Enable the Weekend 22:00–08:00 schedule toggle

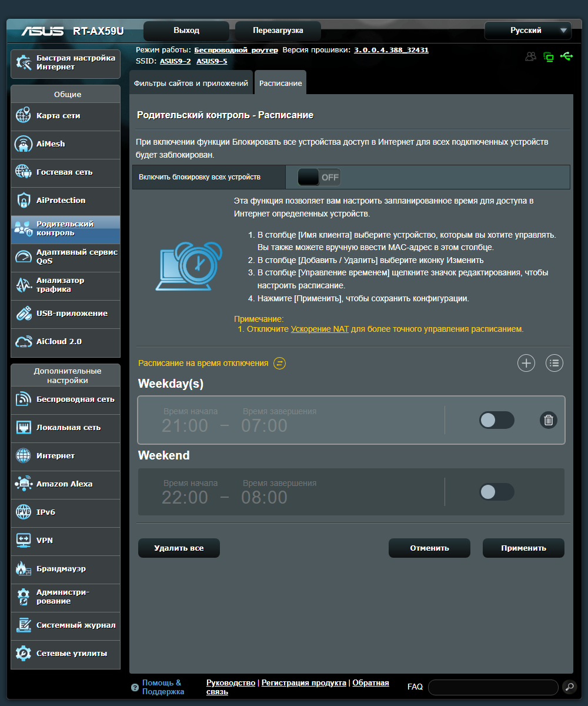tap(497, 492)
